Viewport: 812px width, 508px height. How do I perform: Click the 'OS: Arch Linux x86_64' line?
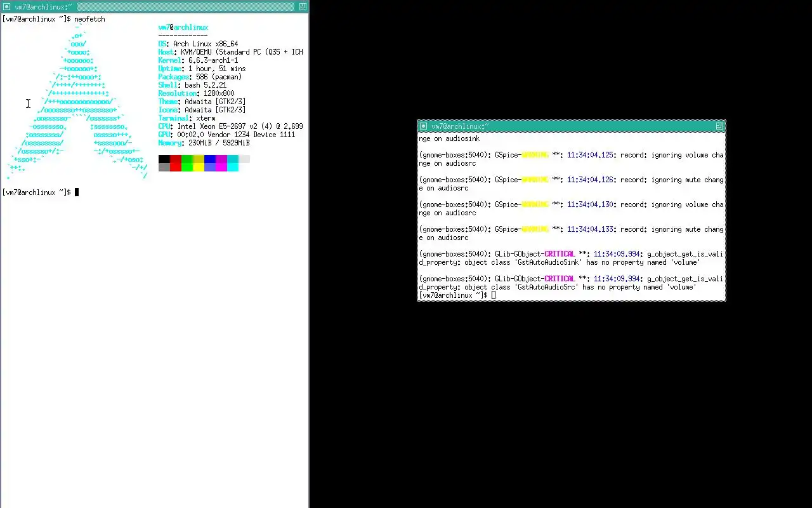point(198,44)
